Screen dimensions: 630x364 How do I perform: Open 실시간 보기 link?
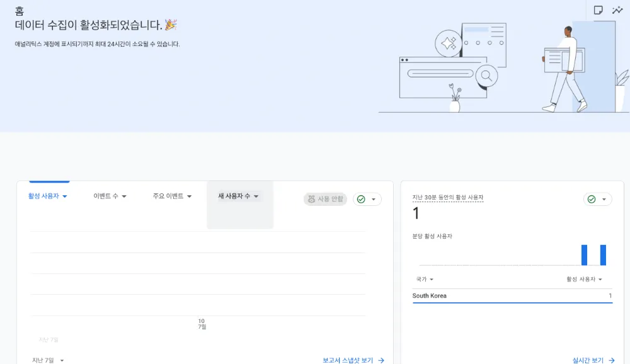pyautogui.click(x=588, y=360)
